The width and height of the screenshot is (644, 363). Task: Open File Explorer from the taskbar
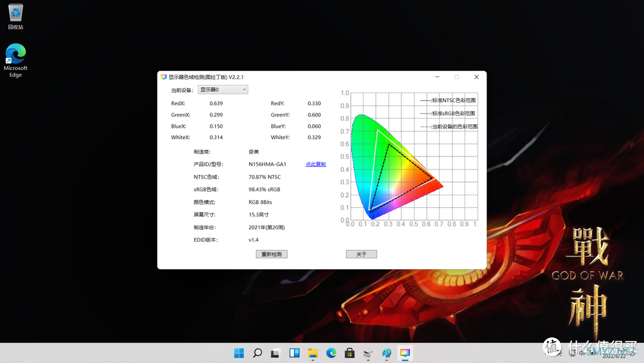[x=312, y=353]
